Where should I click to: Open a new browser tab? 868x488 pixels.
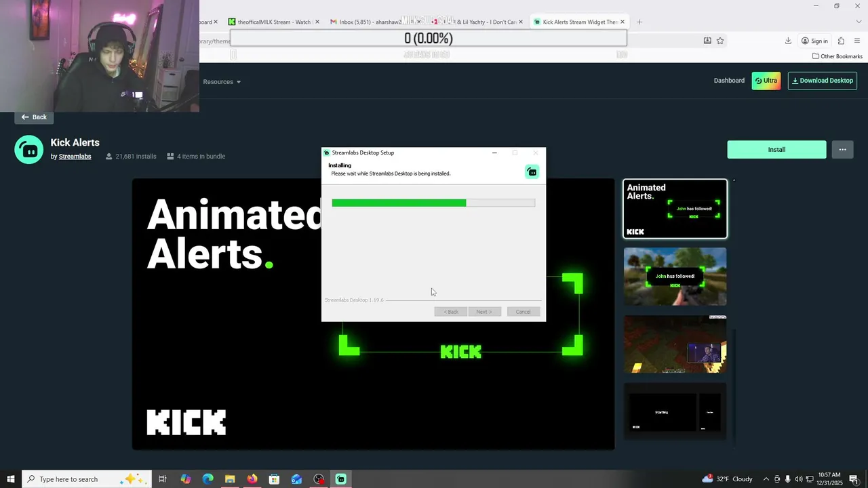[x=639, y=22]
